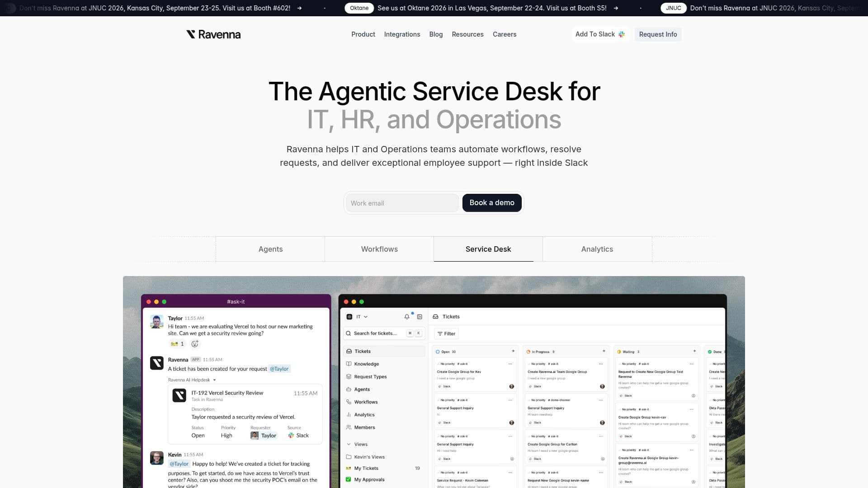This screenshot has height=488, width=868.
Task: Click the Request Info button
Action: [658, 34]
